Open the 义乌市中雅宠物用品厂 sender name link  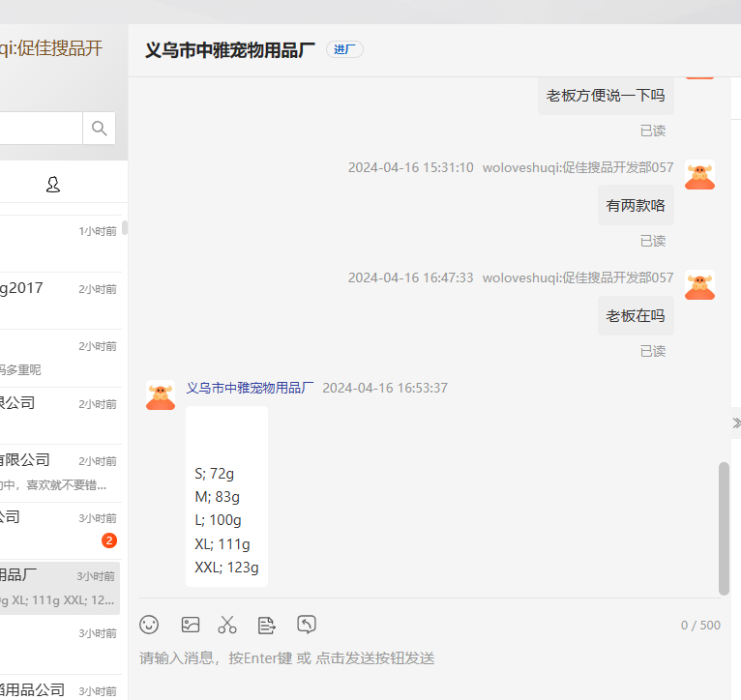[250, 388]
